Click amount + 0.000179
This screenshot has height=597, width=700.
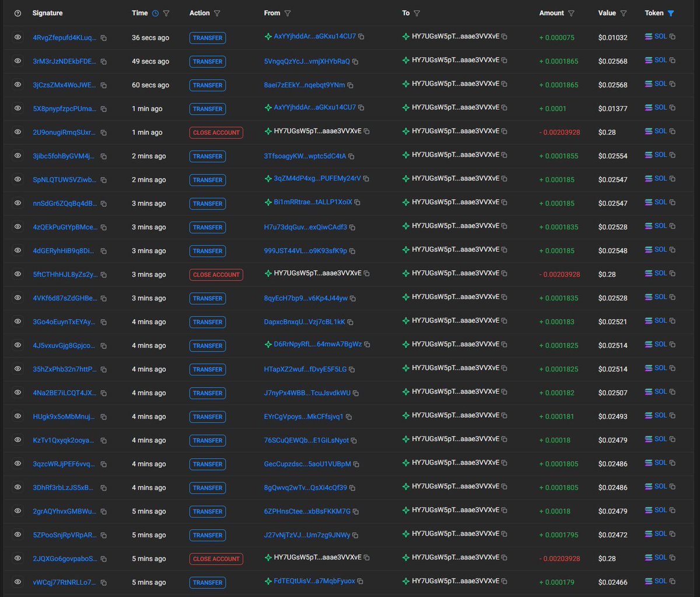click(x=557, y=582)
